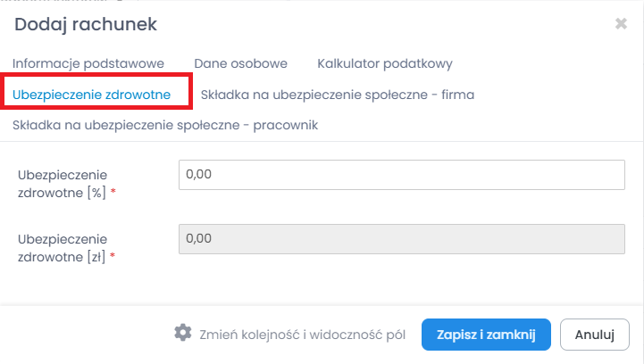Focus the Ubezpieczenie zdrowotne [%] input field
Image resolution: width=644 pixels, height=364 pixels.
tap(401, 175)
